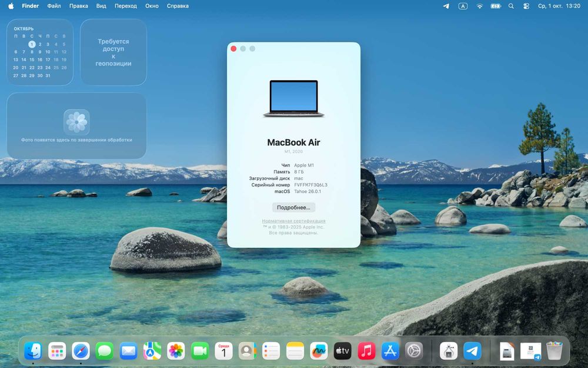Click the MacBook Air laptop image

click(293, 99)
